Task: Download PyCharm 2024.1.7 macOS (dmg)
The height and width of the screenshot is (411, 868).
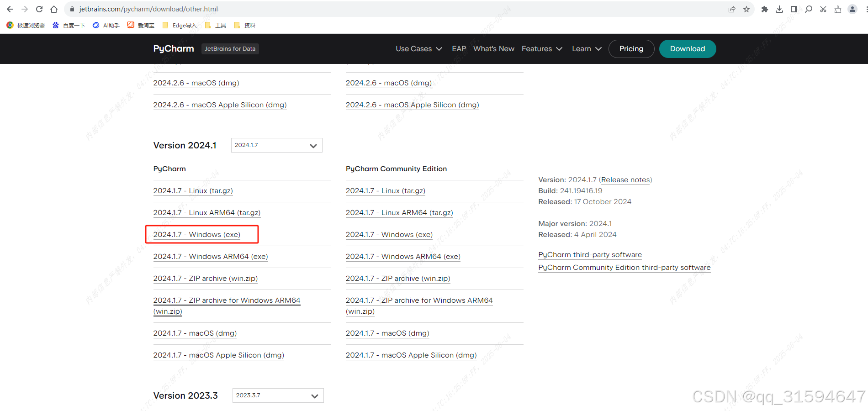Action: click(x=195, y=333)
